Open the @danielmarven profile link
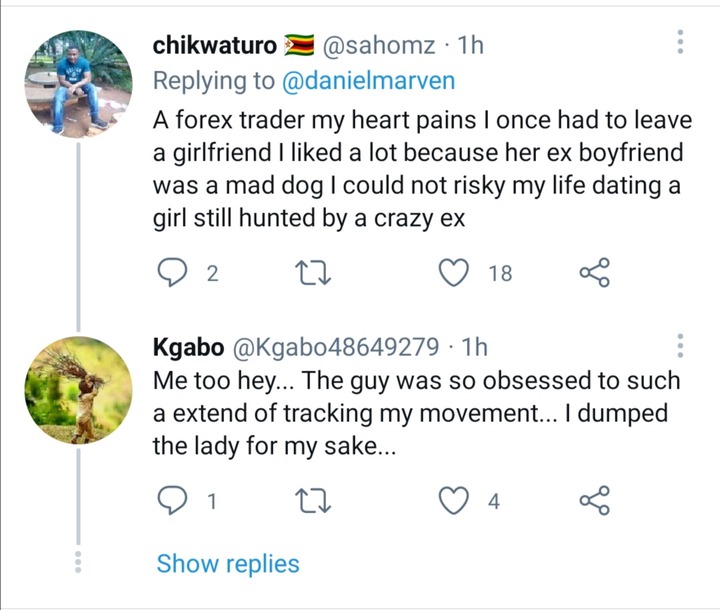720x610 pixels. tap(368, 80)
